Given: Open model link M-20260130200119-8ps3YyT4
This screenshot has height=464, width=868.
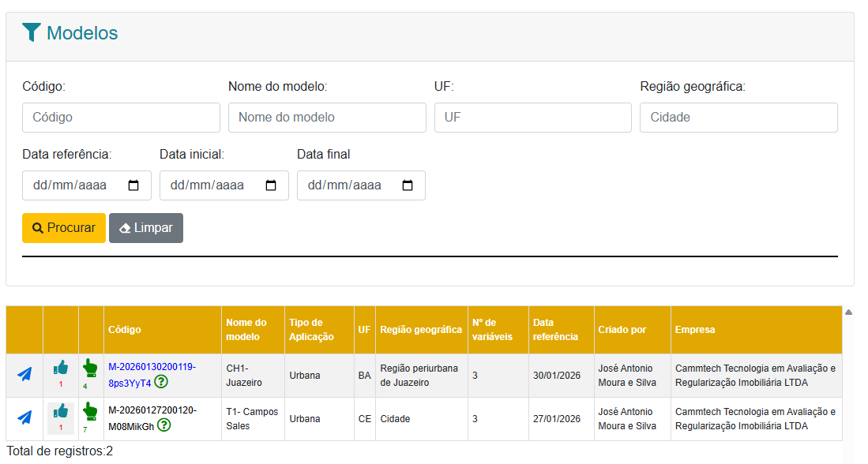Looking at the screenshot, I should coord(152,375).
